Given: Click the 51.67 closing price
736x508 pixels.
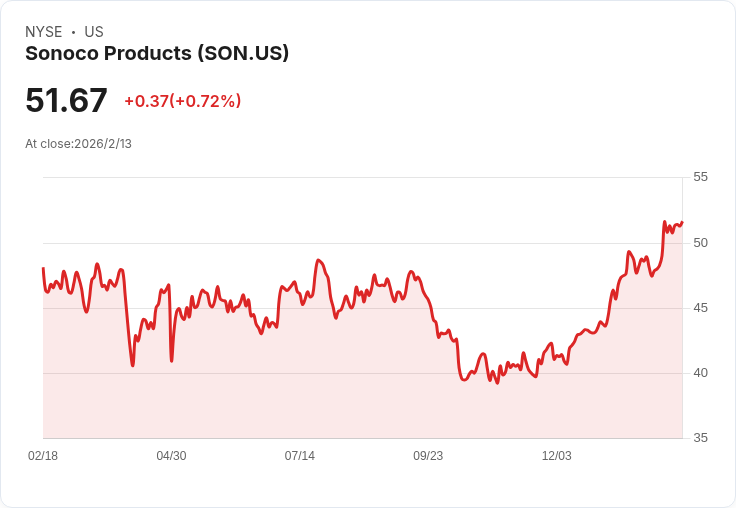Looking at the screenshot, I should [66, 101].
